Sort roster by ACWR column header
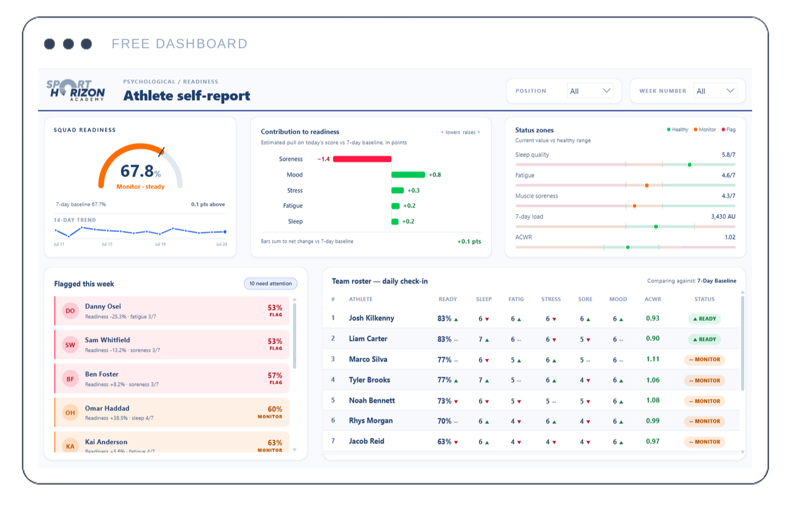Image resolution: width=812 pixels, height=531 pixels. (653, 299)
